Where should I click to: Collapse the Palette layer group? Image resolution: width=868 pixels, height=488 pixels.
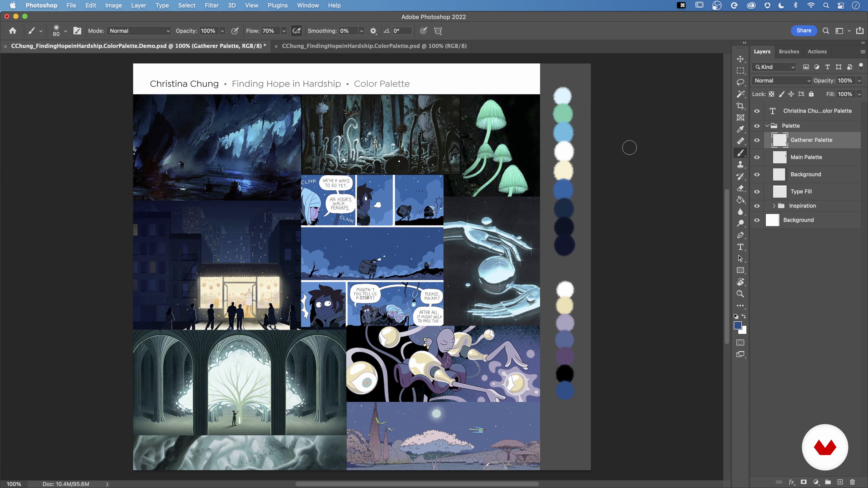coord(767,126)
